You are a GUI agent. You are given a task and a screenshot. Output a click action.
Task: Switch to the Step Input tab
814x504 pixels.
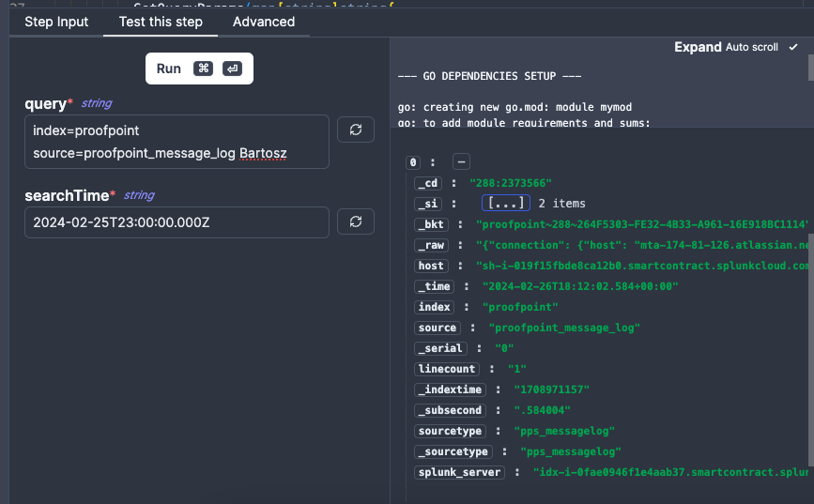[x=56, y=22]
